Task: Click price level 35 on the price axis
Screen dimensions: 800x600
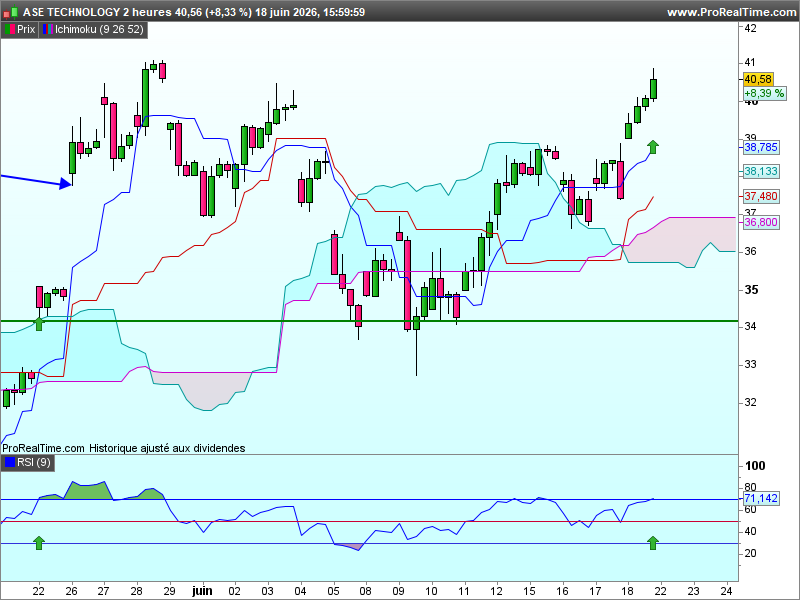Action: coord(751,290)
